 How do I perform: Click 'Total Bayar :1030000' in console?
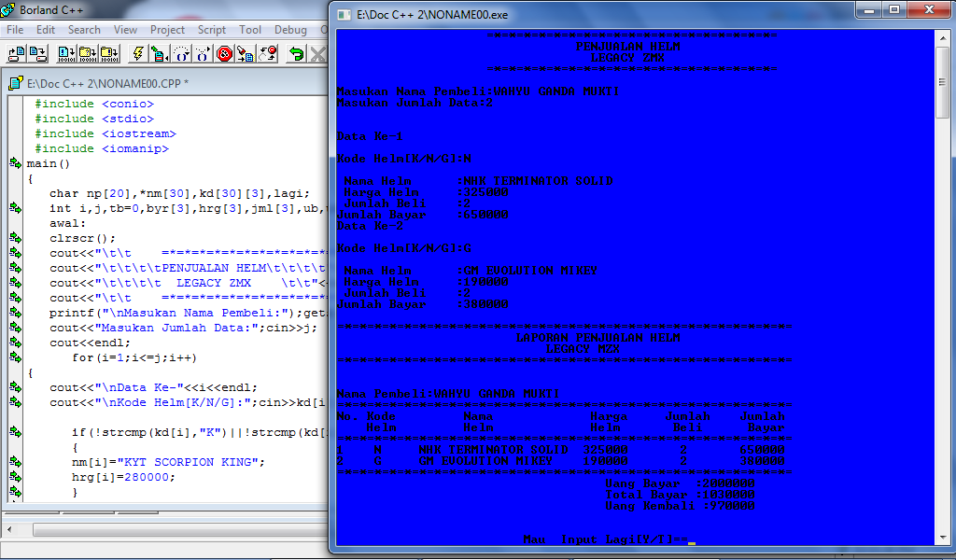click(680, 494)
